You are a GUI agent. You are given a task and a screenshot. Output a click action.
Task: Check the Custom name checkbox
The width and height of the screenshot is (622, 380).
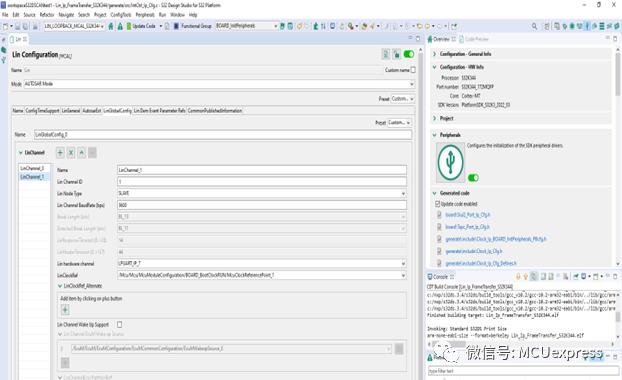[413, 70]
